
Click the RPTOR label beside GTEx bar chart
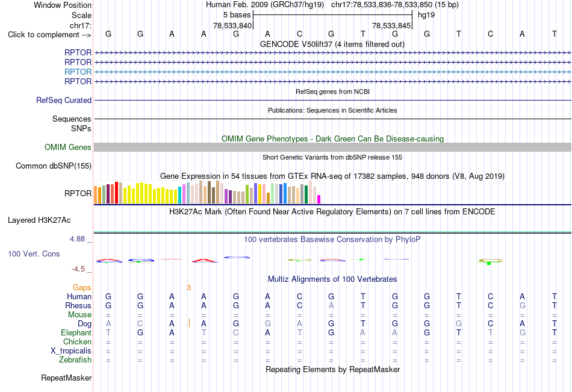click(78, 193)
